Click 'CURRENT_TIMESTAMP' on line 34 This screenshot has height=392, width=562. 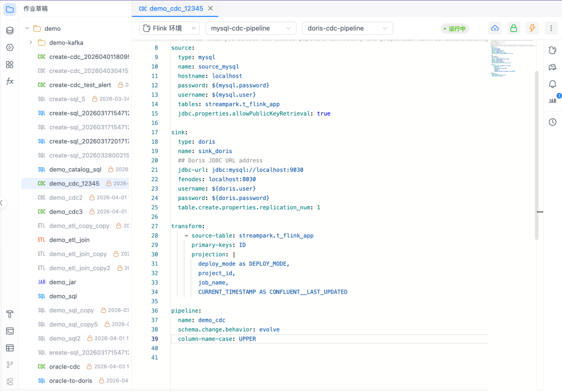coord(227,292)
